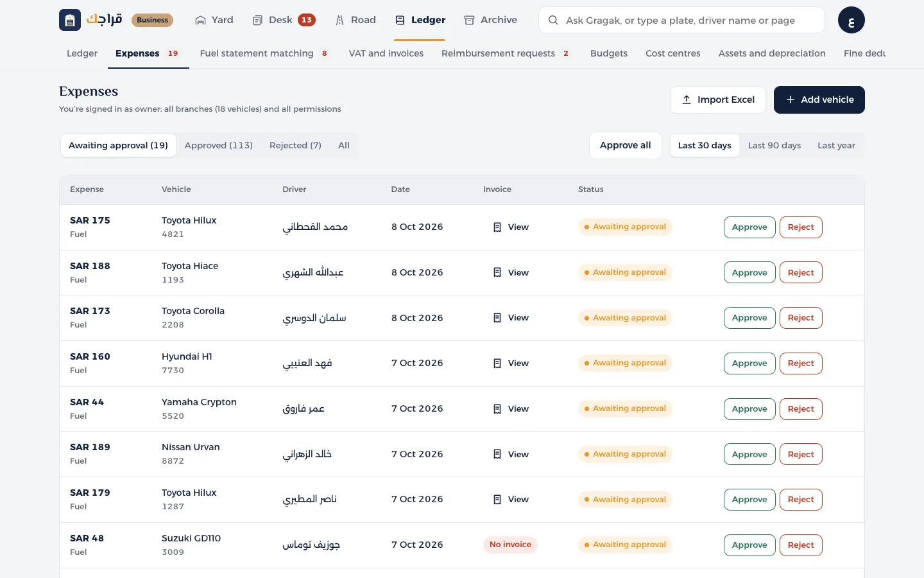This screenshot has width=924, height=578.
Task: Approve the SAR 44 Yamaha Crypton expense
Action: (x=749, y=409)
